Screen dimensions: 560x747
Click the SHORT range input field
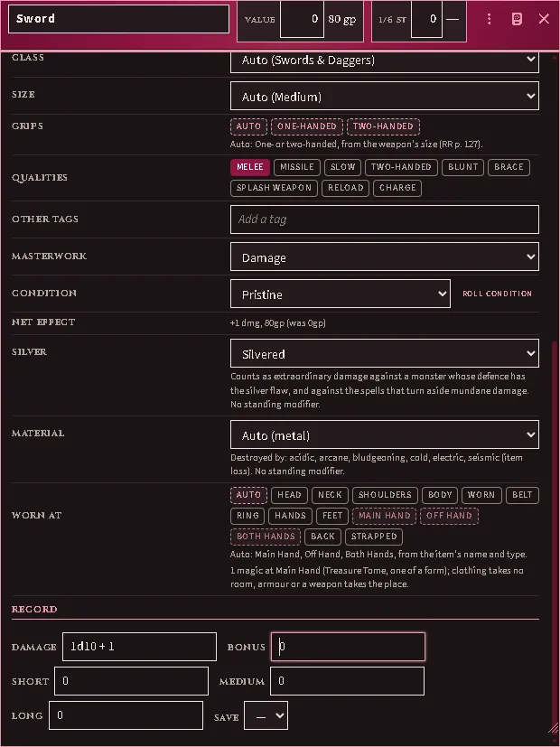click(132, 681)
